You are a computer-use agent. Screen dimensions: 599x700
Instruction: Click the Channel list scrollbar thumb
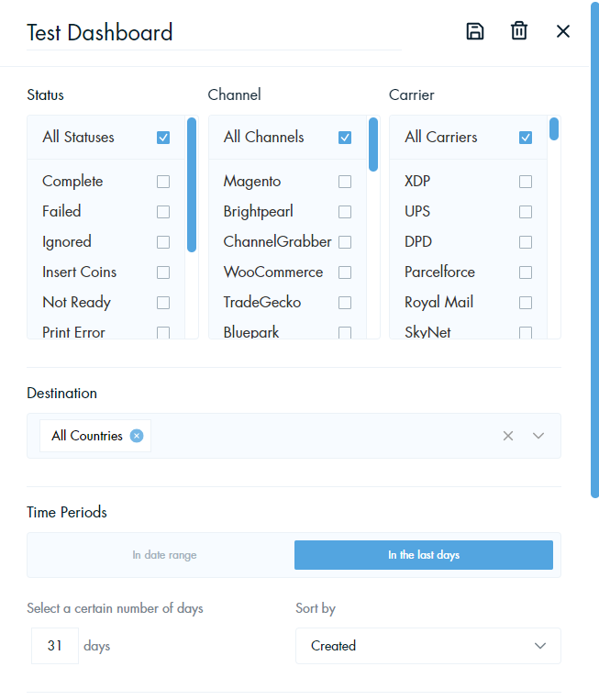(373, 145)
